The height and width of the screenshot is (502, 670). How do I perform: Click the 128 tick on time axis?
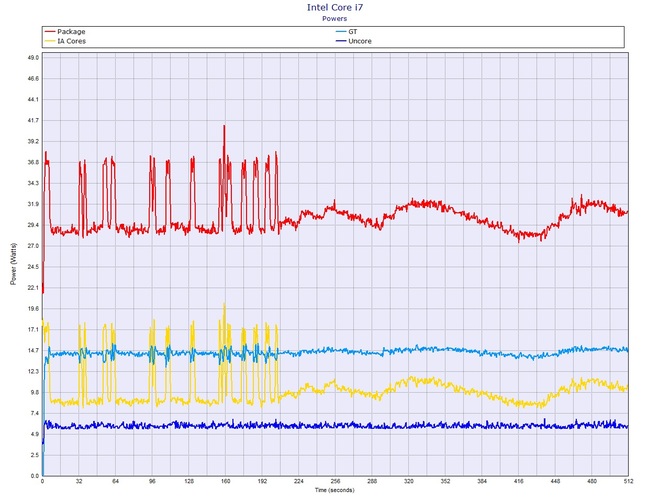click(189, 481)
